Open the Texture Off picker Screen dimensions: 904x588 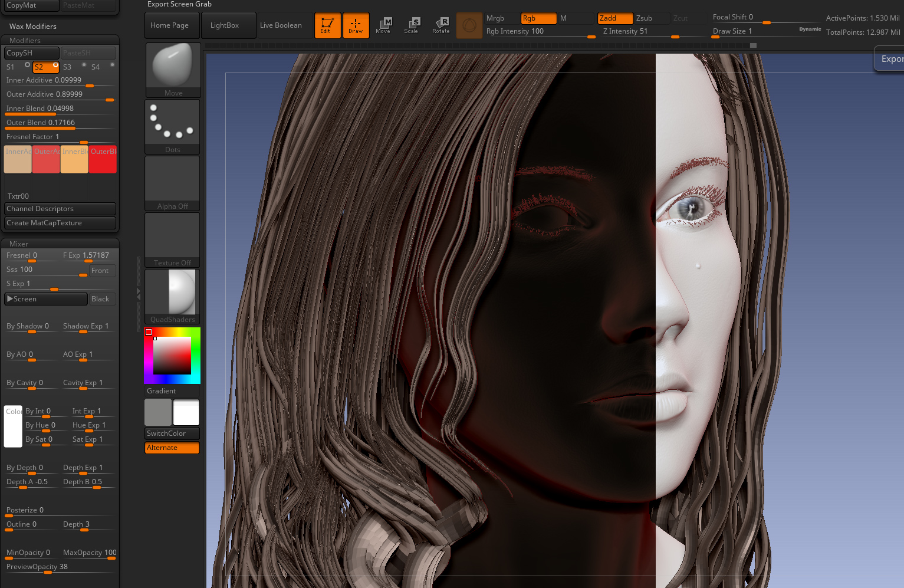click(x=173, y=240)
